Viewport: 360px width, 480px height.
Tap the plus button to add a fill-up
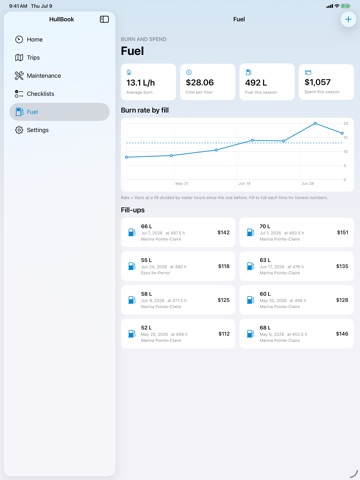click(x=348, y=19)
